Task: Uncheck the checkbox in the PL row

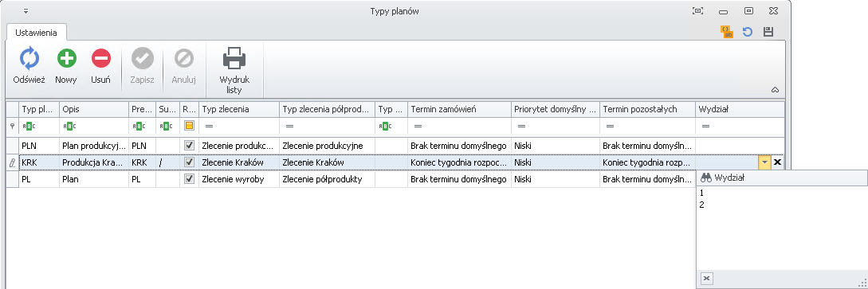Action: tap(190, 179)
